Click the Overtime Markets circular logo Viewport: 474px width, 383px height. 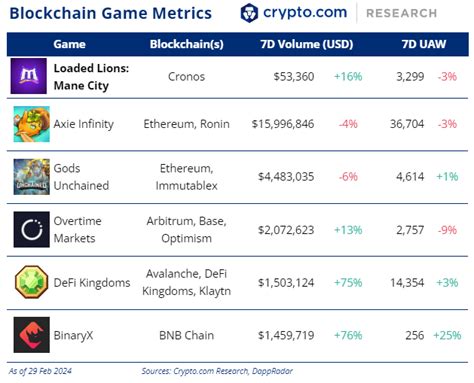click(32, 229)
